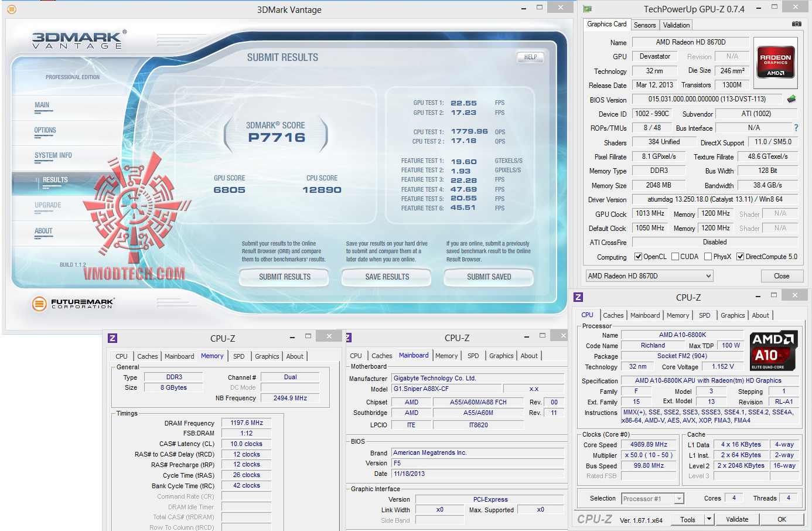Click the Manufacturer Gigabyte Technology Co. Ltd.
Screen dimensions: 812x531
[x=477, y=378]
